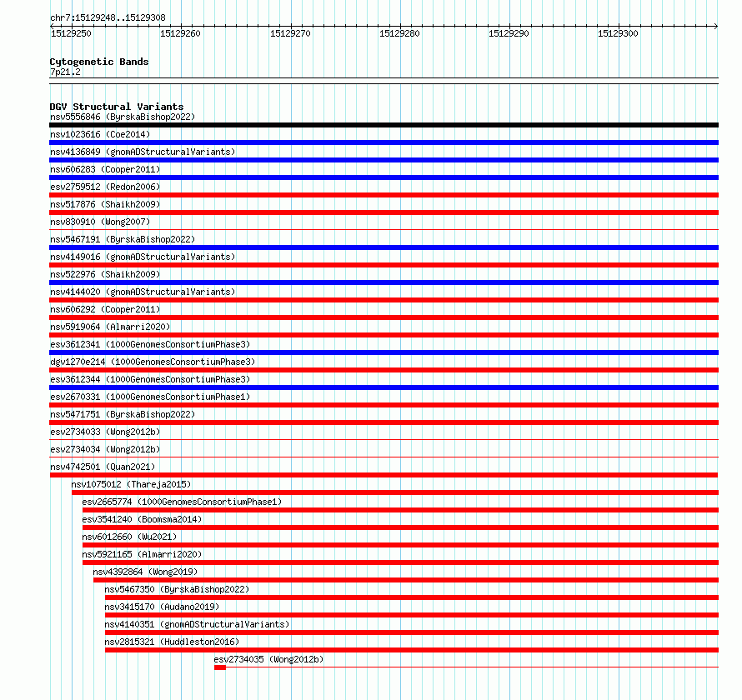Select nsv4392864 (Wong2019) variant
This screenshot has width=742, height=700.
(145, 572)
